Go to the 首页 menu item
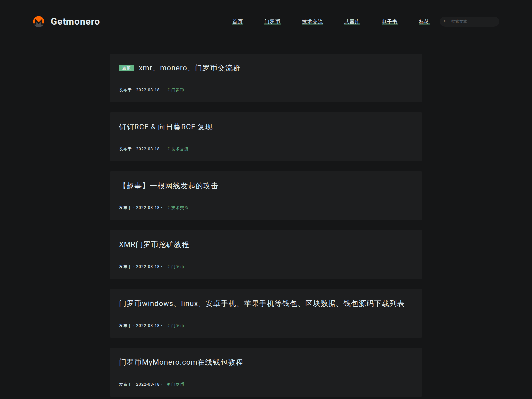Viewport: 532px width, 399px height. click(x=237, y=22)
